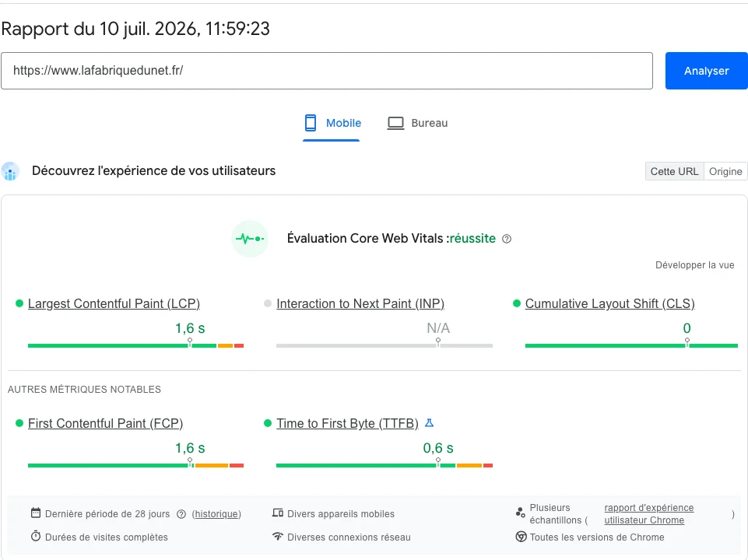Click the green status dot beside CLS
Image resolution: width=748 pixels, height=560 pixels.
(x=517, y=303)
